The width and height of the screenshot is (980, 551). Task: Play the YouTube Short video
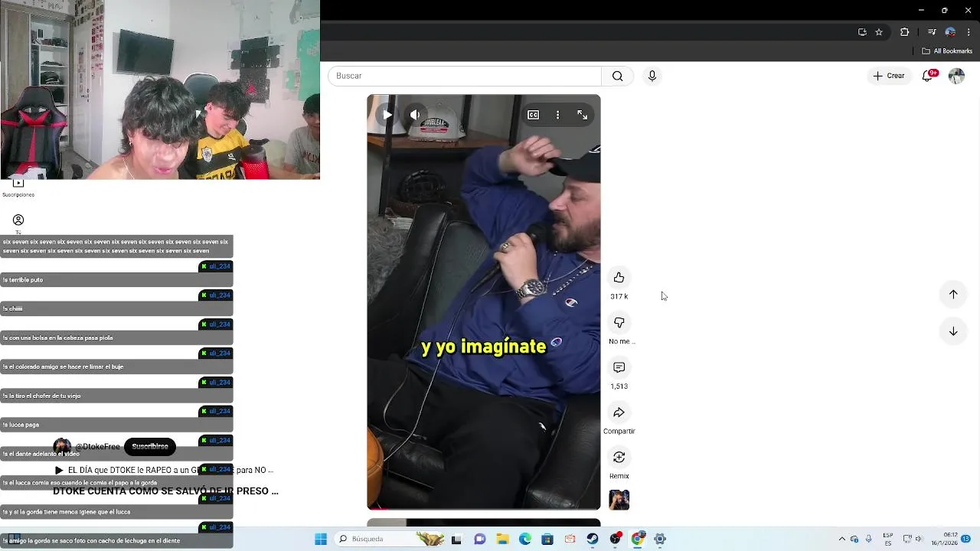387,115
